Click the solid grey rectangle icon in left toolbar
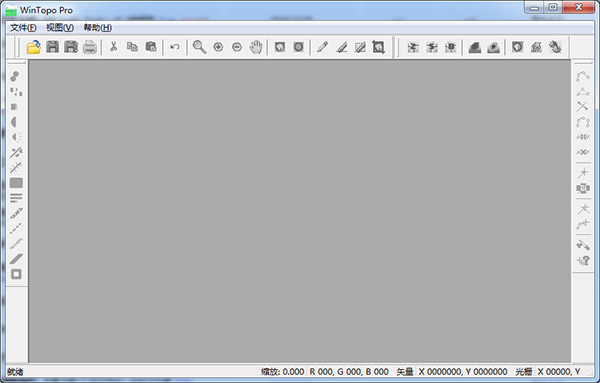 16,183
